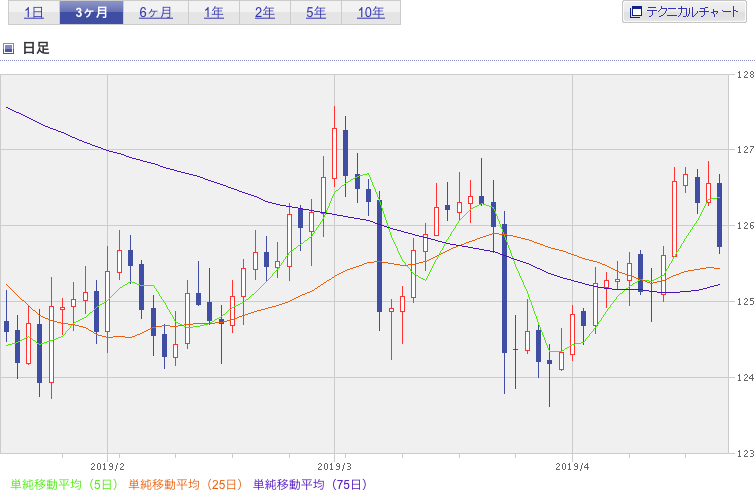Click the 127 price axis label
The width and height of the screenshot is (755, 493).
745,150
